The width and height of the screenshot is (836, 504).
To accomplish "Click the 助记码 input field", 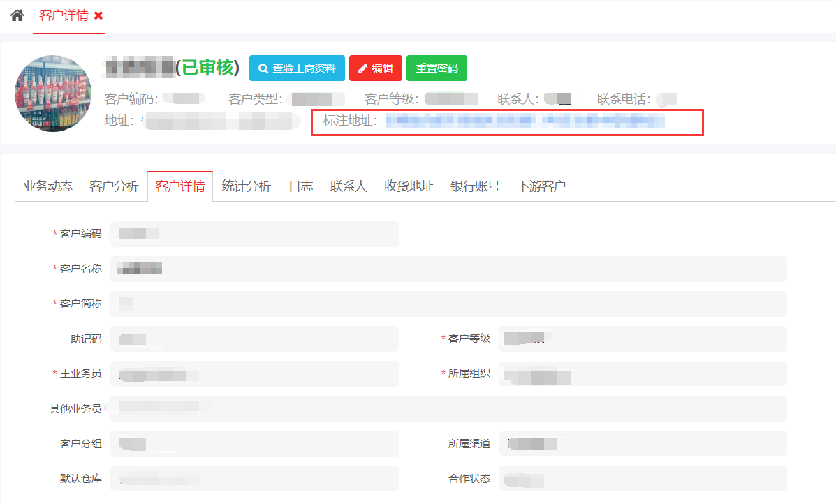I will tap(254, 339).
